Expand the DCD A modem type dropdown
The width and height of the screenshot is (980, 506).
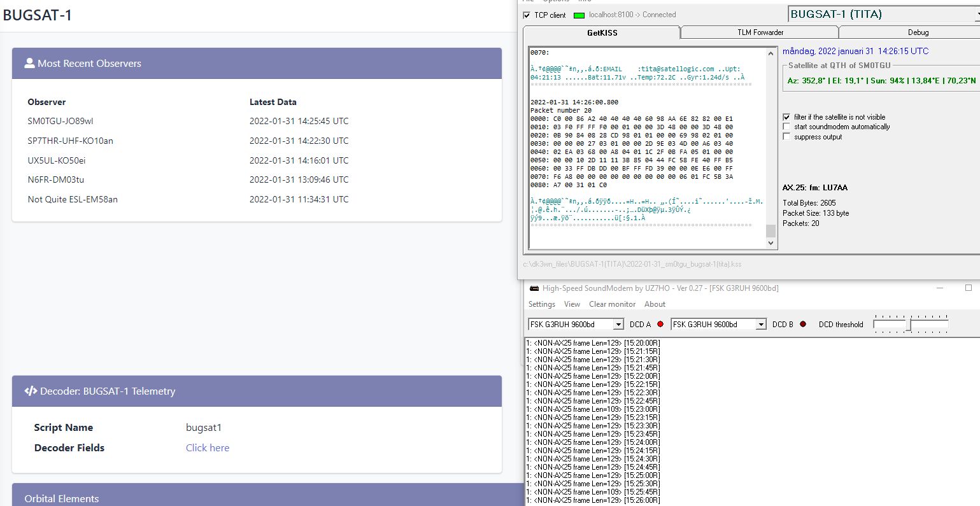[x=618, y=325]
